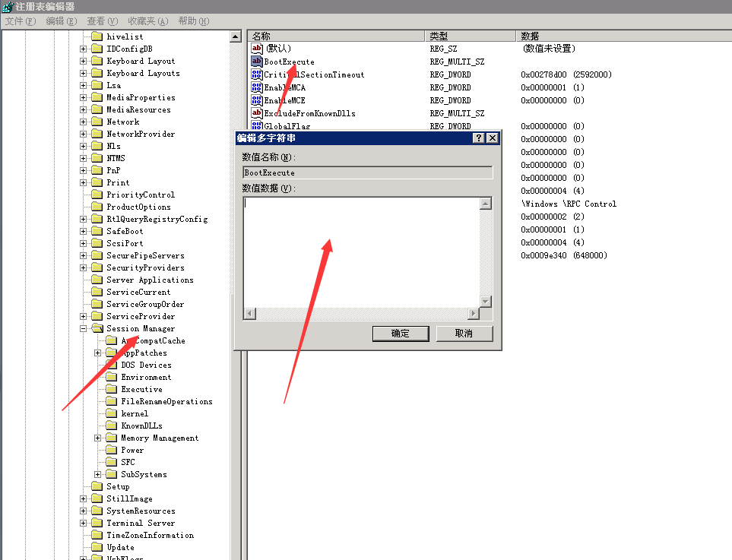Image resolution: width=732 pixels, height=560 pixels.
Task: Select the Environment folder icon
Action: (x=111, y=378)
